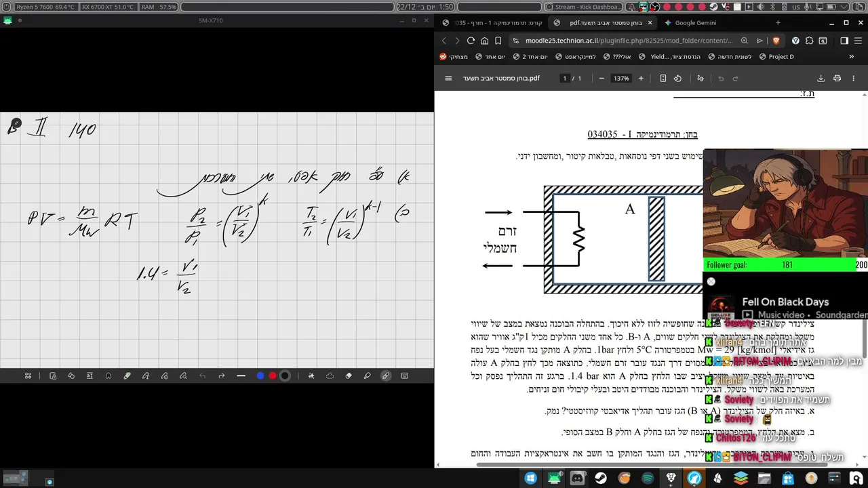The height and width of the screenshot is (488, 868).
Task: Click the Stream - Kick Dashboard window in top panel
Action: click(583, 7)
